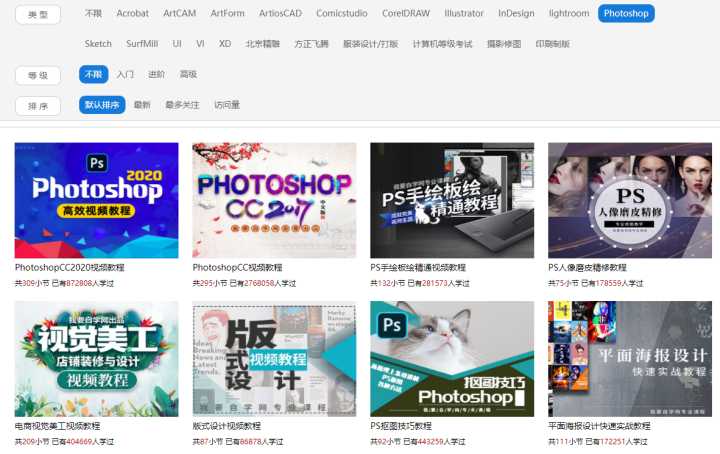Choose the ArtCAM category

[x=180, y=13]
